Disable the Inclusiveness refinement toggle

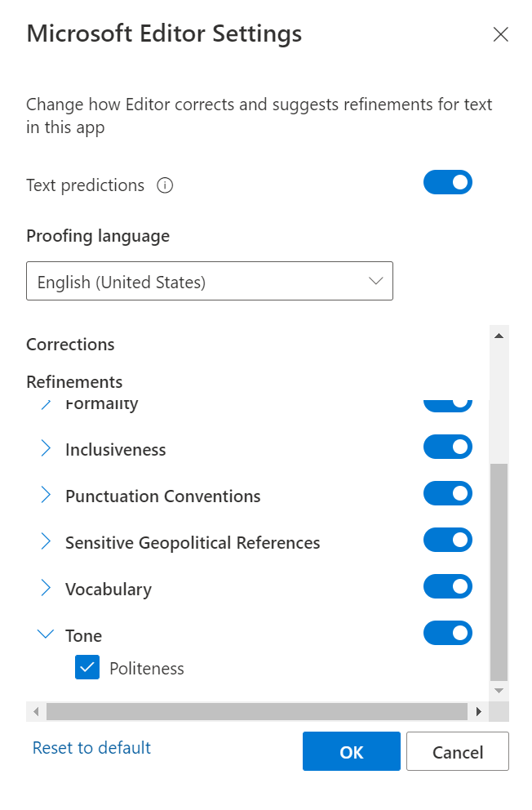pos(447,447)
